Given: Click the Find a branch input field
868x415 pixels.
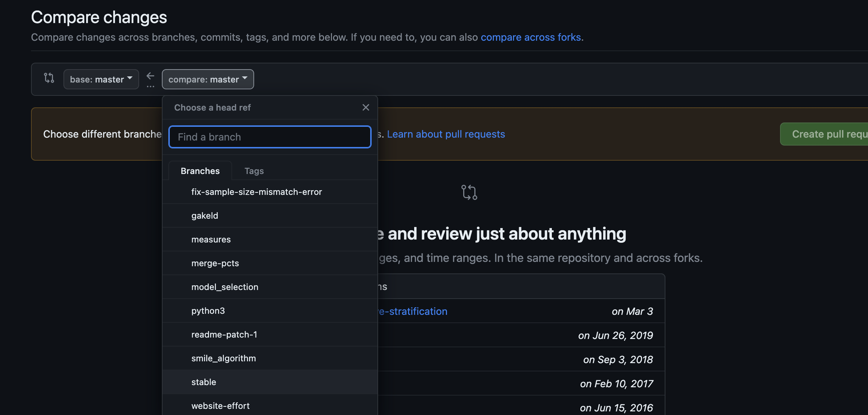Looking at the screenshot, I should coord(270,137).
